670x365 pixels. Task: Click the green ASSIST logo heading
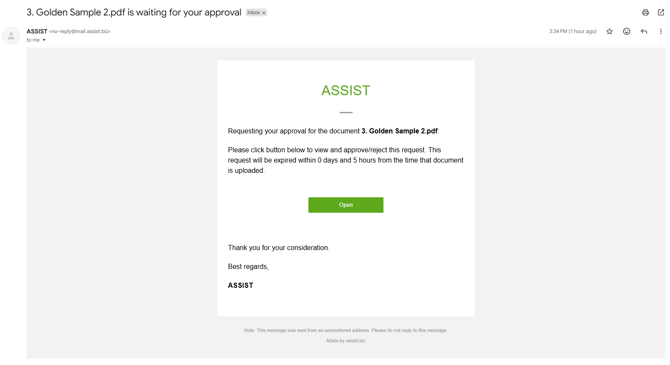pyautogui.click(x=346, y=90)
